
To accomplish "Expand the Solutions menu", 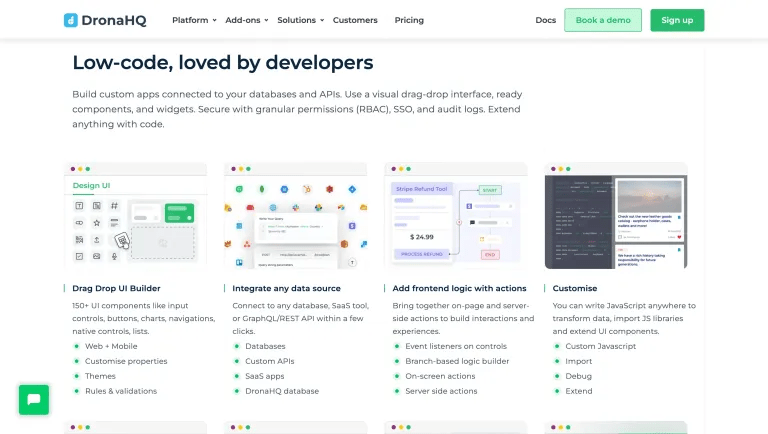I will coord(301,20).
